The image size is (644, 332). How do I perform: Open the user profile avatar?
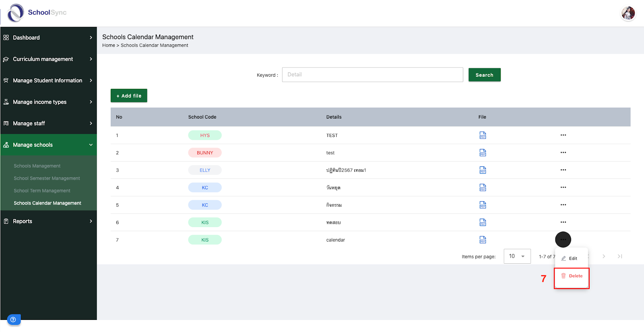[628, 13]
